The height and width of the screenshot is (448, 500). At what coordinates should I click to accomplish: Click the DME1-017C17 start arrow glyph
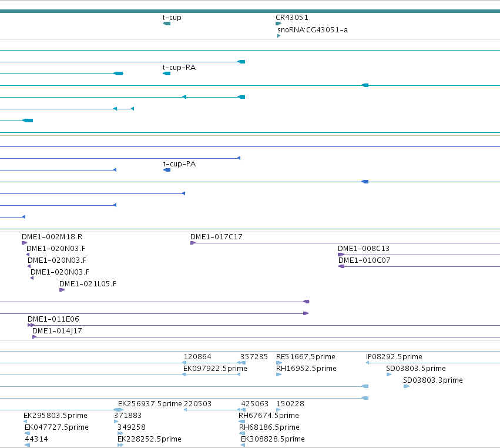(193, 243)
